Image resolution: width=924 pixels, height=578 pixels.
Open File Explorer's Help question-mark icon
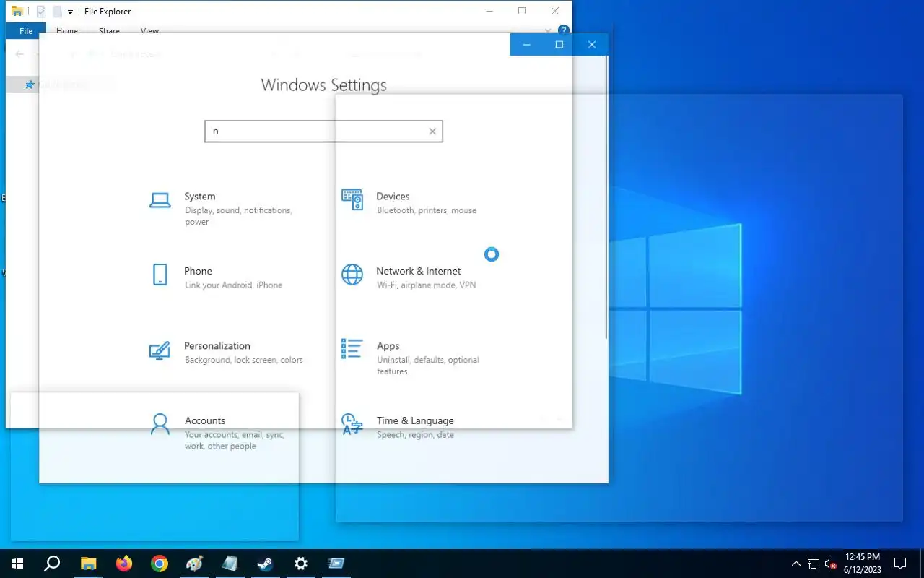click(564, 30)
